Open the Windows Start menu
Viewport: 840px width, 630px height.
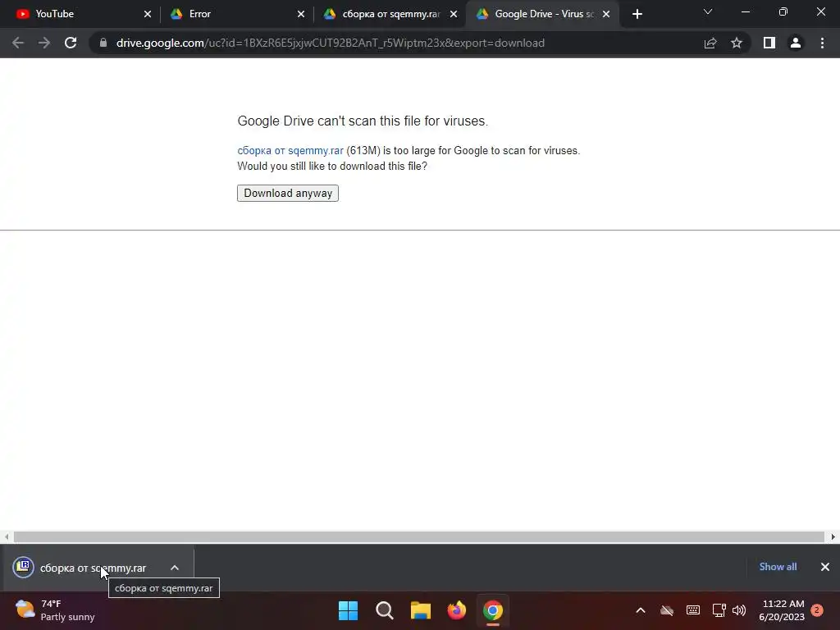click(348, 610)
